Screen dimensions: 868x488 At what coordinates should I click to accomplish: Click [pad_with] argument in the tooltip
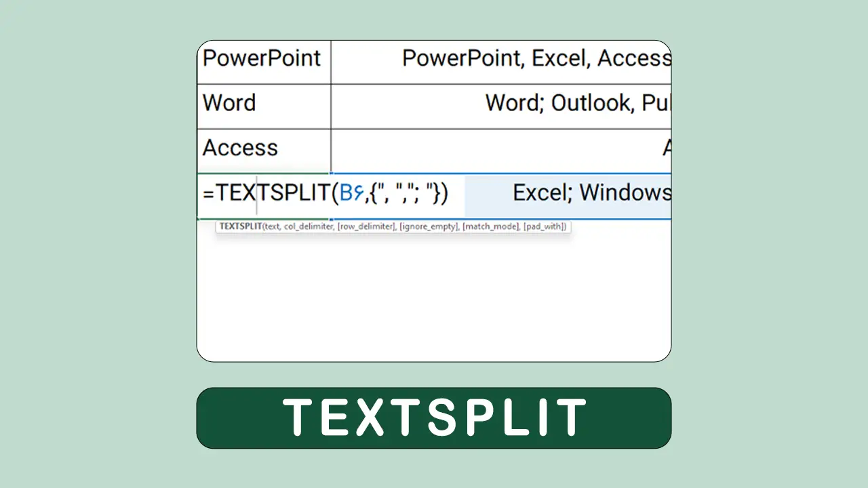point(543,226)
